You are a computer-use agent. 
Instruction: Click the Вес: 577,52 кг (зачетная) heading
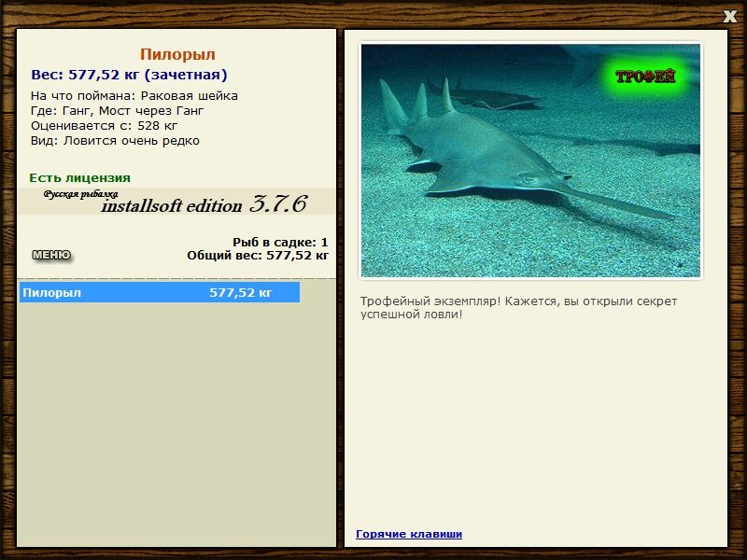coord(129,75)
